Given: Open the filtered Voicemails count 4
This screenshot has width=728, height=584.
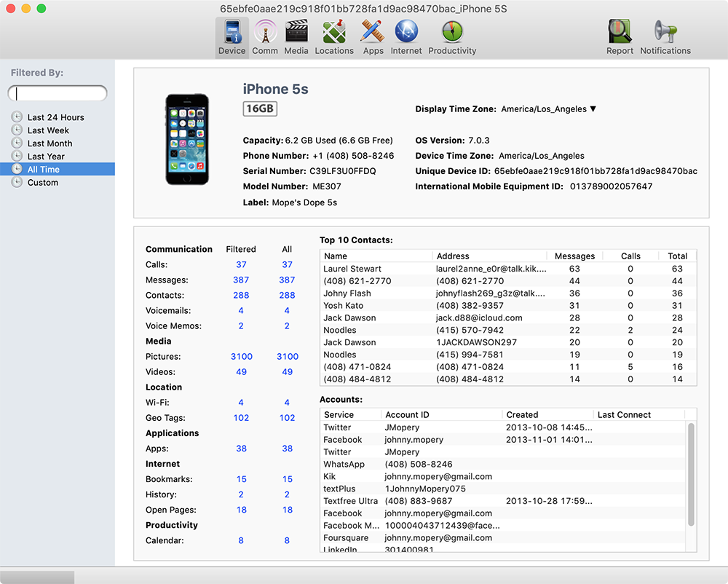Looking at the screenshot, I should [241, 311].
